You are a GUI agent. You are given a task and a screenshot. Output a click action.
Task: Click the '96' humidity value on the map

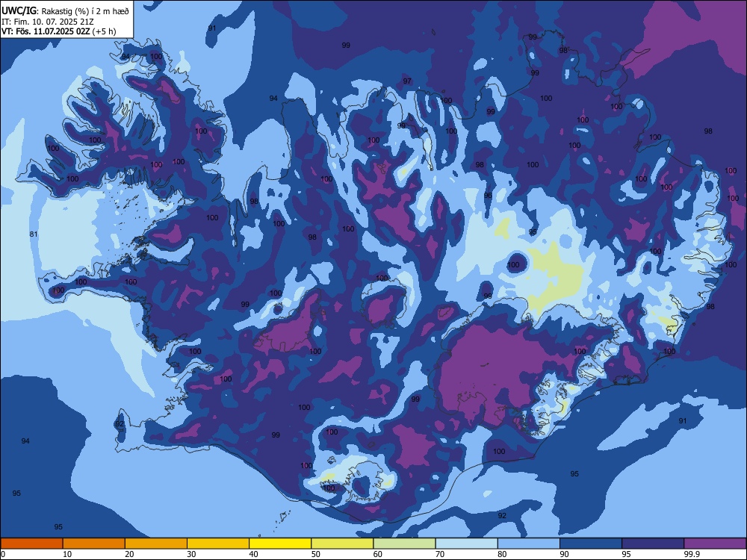pos(488,195)
